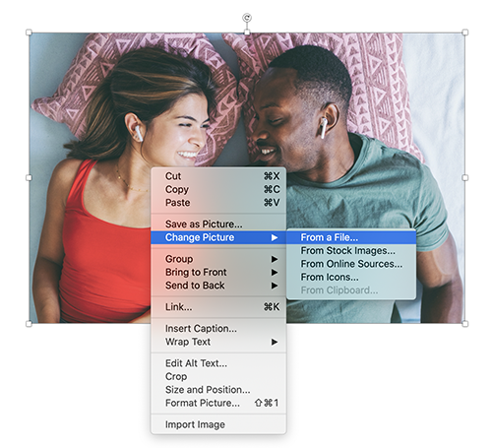
Task: Select Crop in the context menu
Action: click(218, 376)
